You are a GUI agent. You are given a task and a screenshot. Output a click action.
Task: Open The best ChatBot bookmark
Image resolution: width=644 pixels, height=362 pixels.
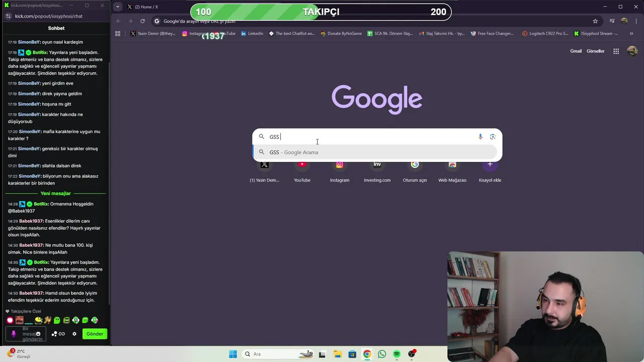click(x=292, y=34)
